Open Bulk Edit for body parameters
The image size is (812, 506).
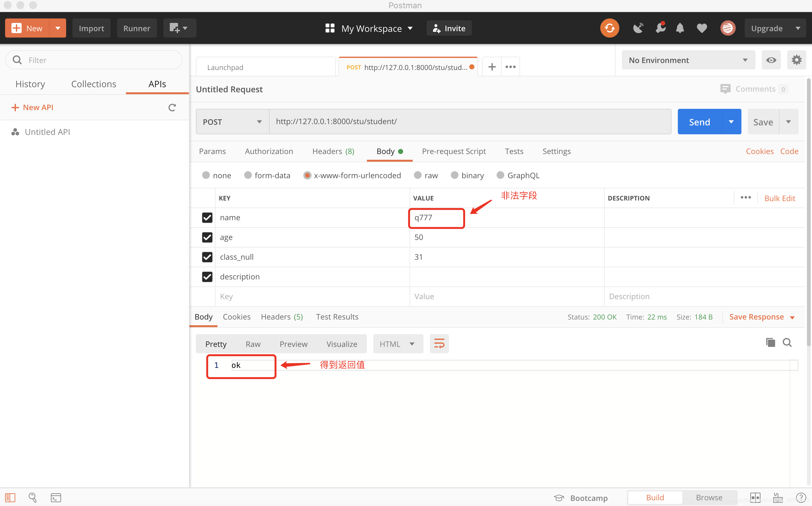click(780, 198)
